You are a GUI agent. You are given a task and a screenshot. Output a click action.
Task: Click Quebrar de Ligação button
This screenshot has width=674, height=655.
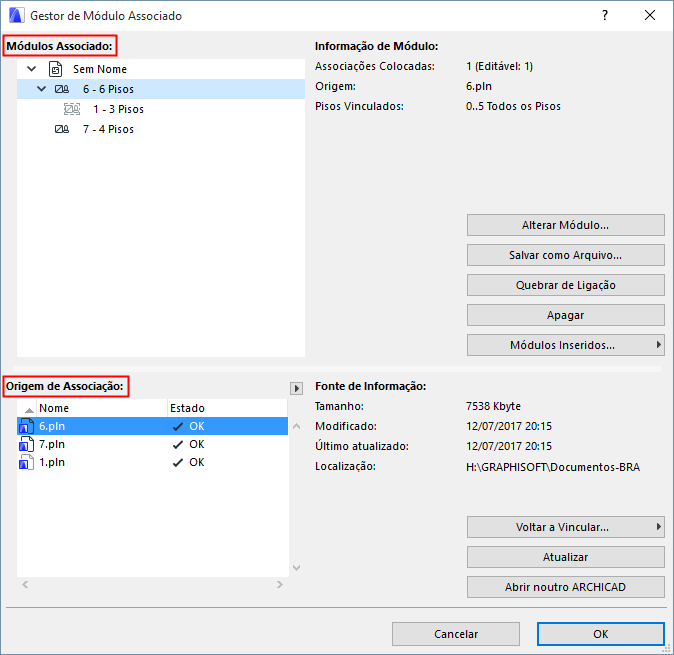566,285
